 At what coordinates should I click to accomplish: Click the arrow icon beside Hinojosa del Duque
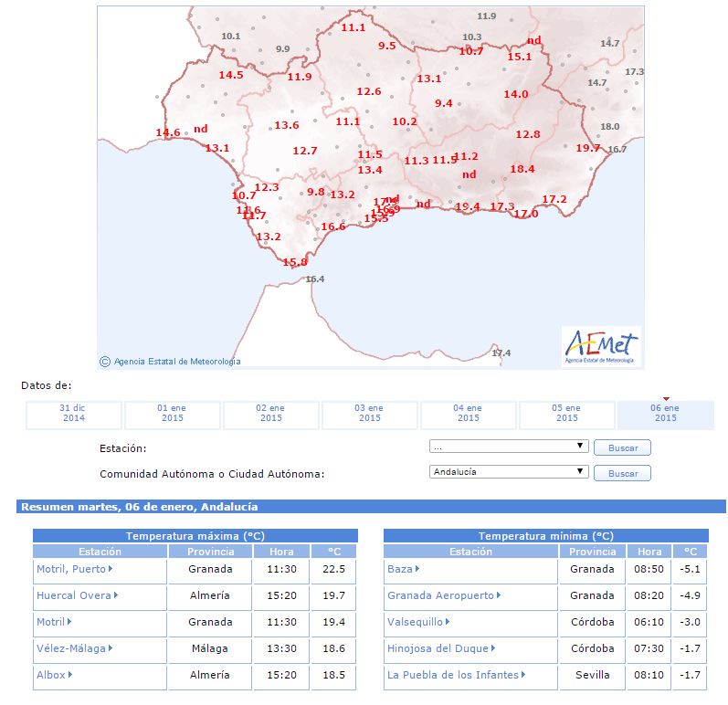pos(493,647)
